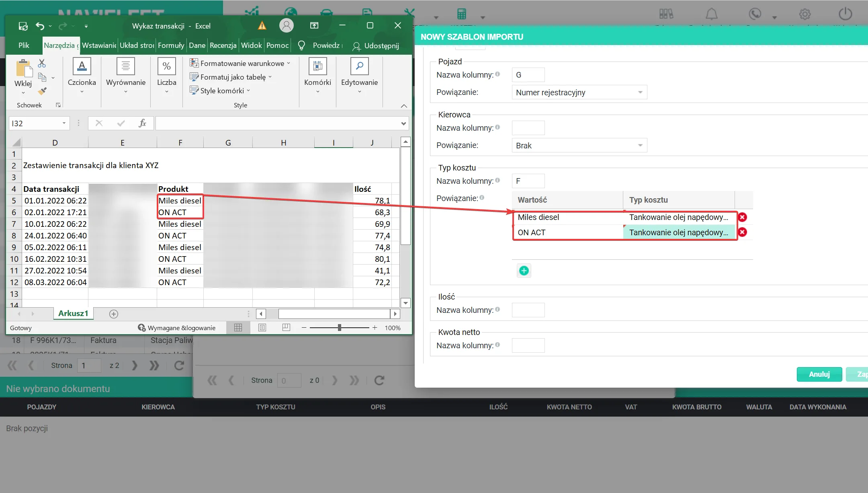Click Kwota netto Nazwa kolumny field

click(528, 345)
